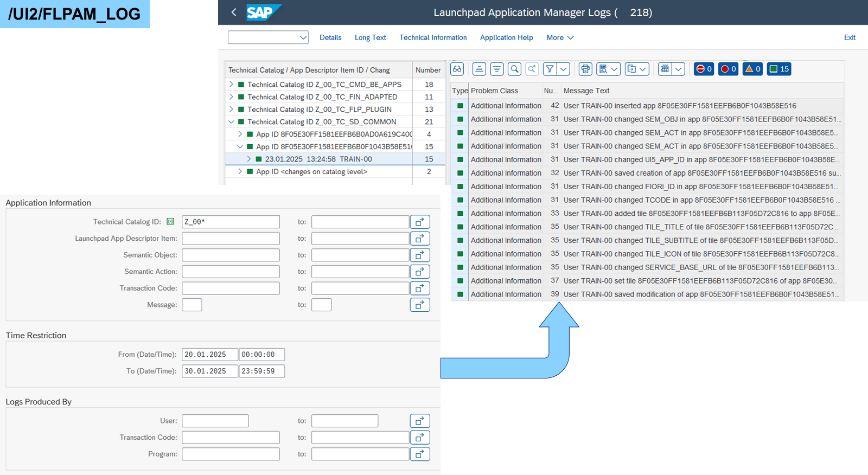
Task: Collapse Technical Catalog ID Z_00_TC_SD_COMMON
Action: click(232, 121)
